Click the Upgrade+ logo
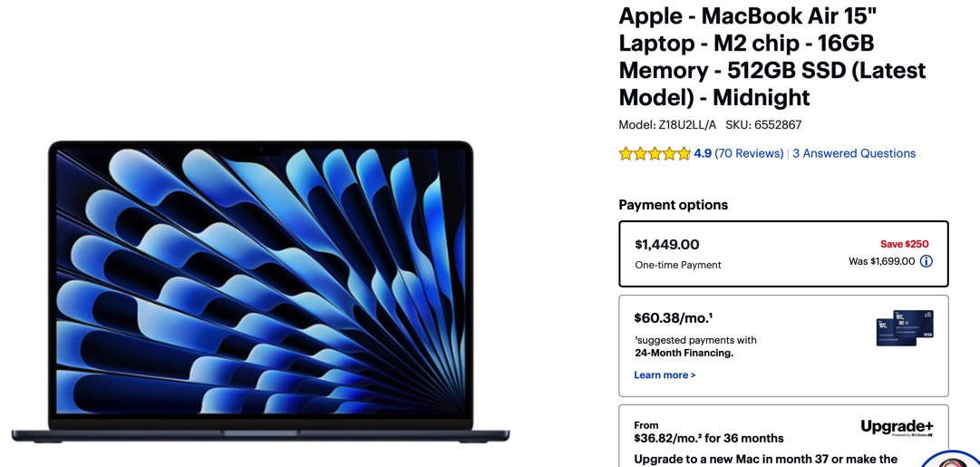The image size is (980, 467). (897, 428)
